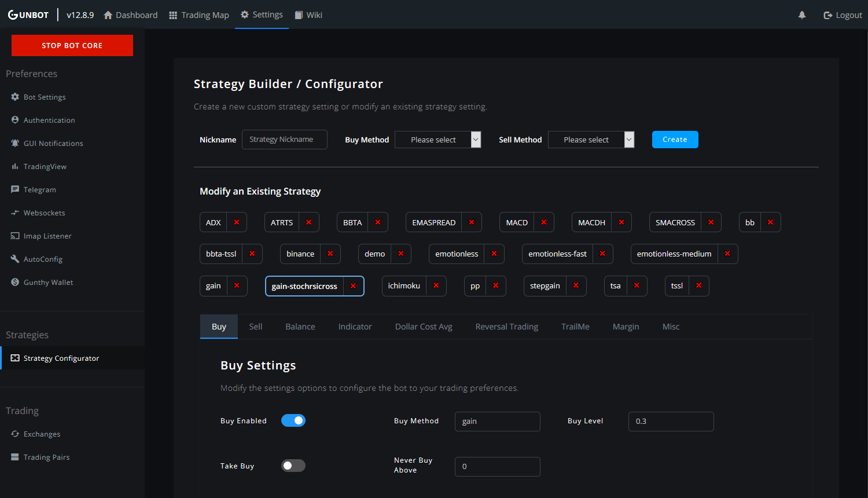Select the emotionless-fast strategy
The height and width of the screenshot is (498, 868).
point(557,254)
